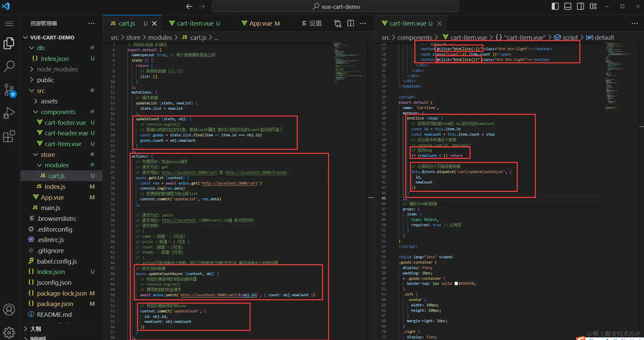Toggle primary side bar layout icon
Screen dimensions: 644x340
click(555, 6)
